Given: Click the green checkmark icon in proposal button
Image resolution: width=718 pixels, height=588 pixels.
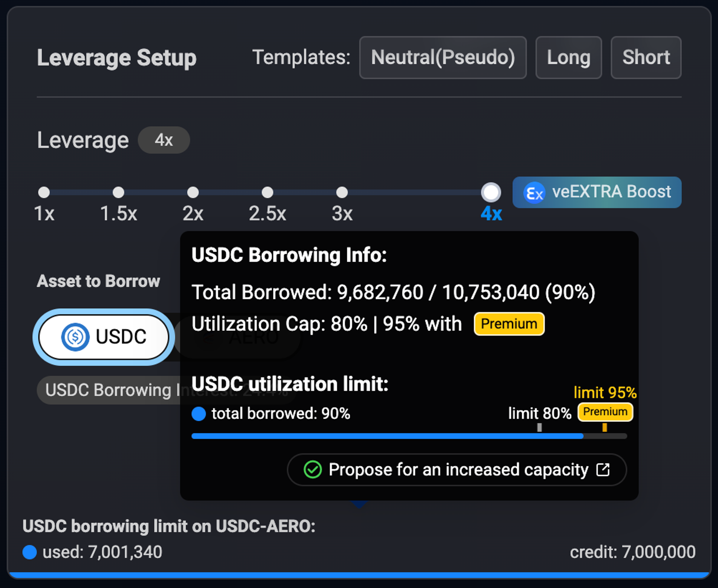Looking at the screenshot, I should point(313,470).
